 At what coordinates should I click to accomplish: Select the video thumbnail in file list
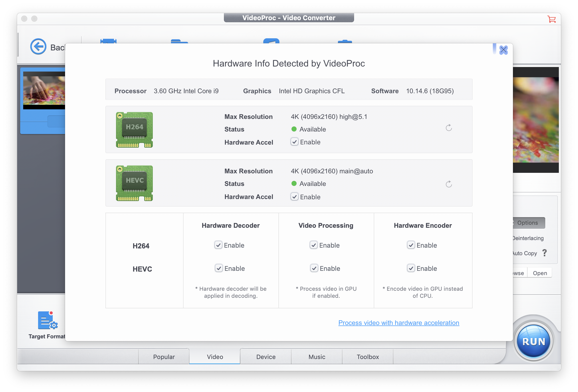coord(44,90)
